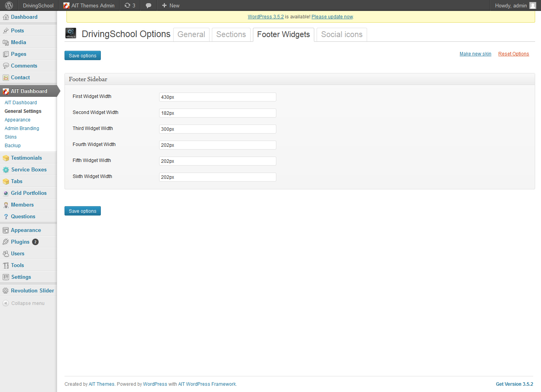541x392 pixels.
Task: Open the Social icons tab
Action: 342,34
